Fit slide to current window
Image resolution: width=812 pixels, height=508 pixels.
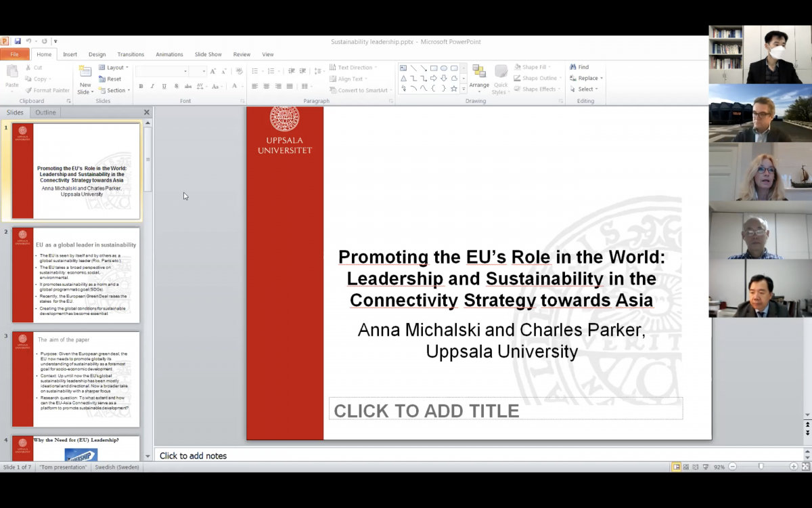pyautogui.click(x=805, y=467)
